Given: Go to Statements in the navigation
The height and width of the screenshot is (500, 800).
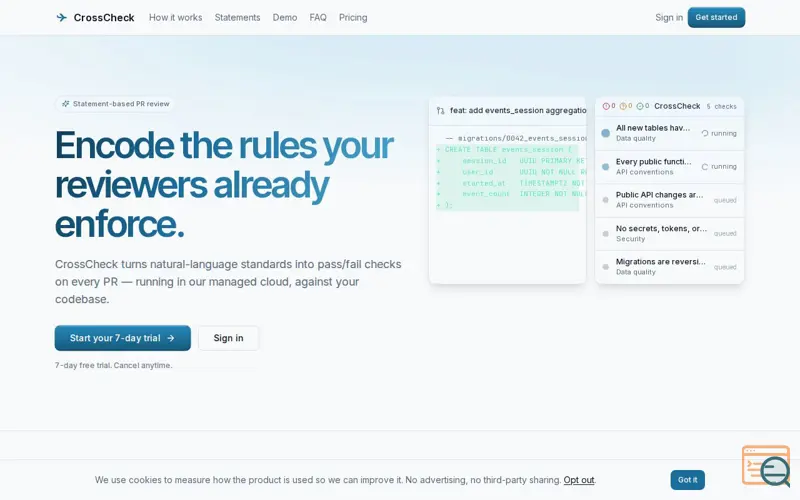Looking at the screenshot, I should 237,17.
